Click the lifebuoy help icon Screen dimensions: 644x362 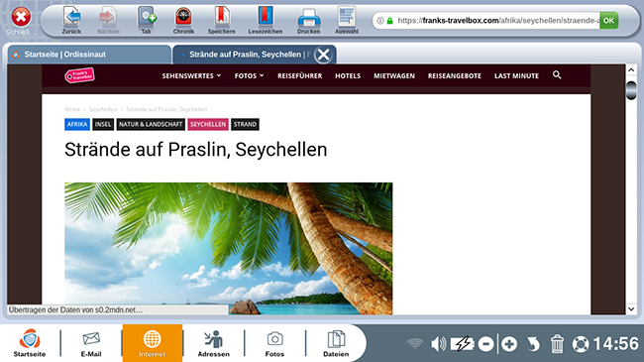pos(581,344)
